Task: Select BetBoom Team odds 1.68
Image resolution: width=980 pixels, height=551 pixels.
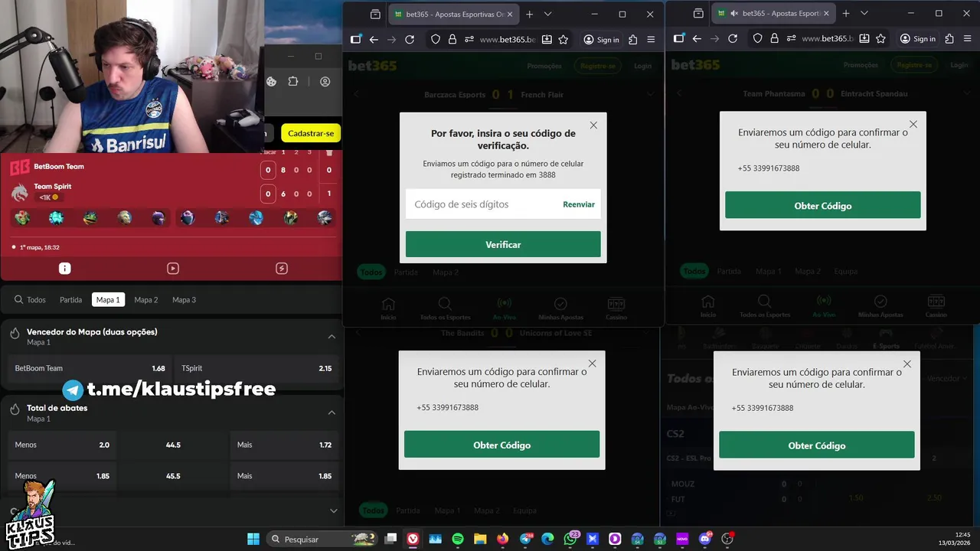Action: pyautogui.click(x=90, y=368)
